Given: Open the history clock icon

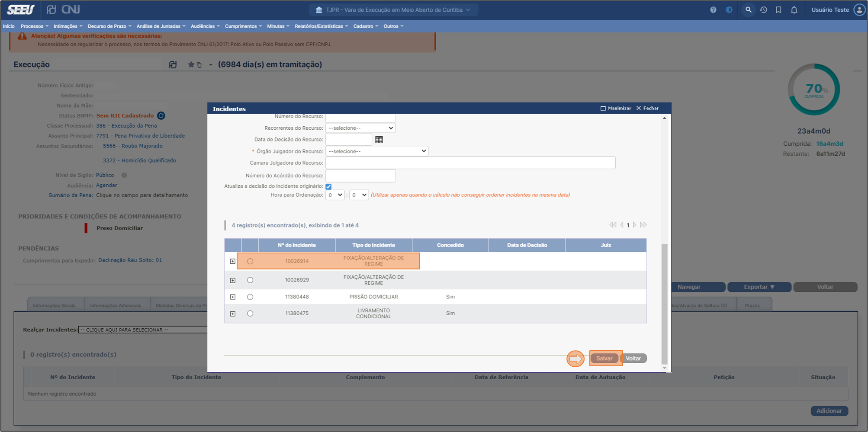Looking at the screenshot, I should coord(764,10).
